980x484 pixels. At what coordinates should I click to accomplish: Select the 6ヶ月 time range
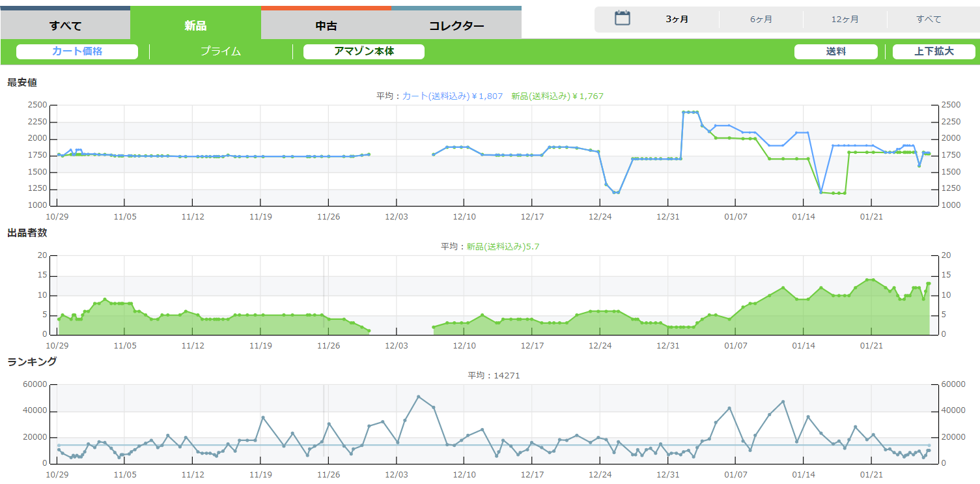(761, 19)
